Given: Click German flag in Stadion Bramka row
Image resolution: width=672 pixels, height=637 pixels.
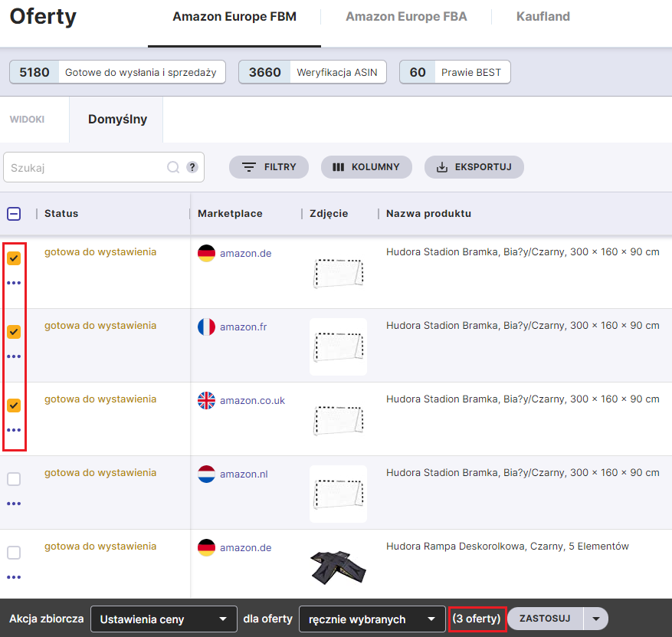Looking at the screenshot, I should pyautogui.click(x=207, y=253).
